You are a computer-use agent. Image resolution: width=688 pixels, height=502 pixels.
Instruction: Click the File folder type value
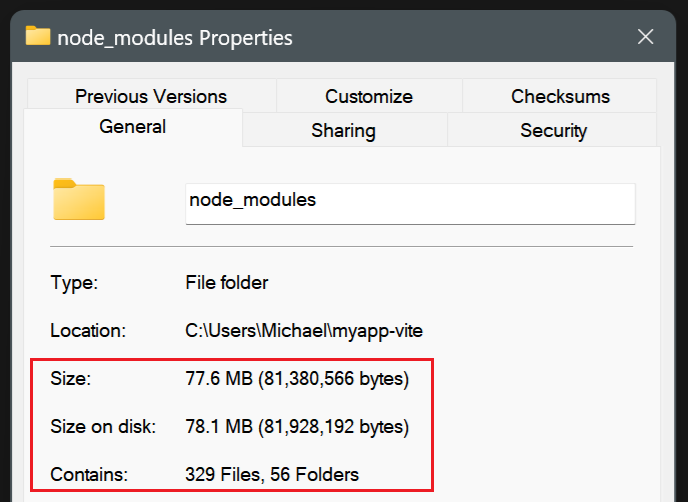[x=226, y=283]
